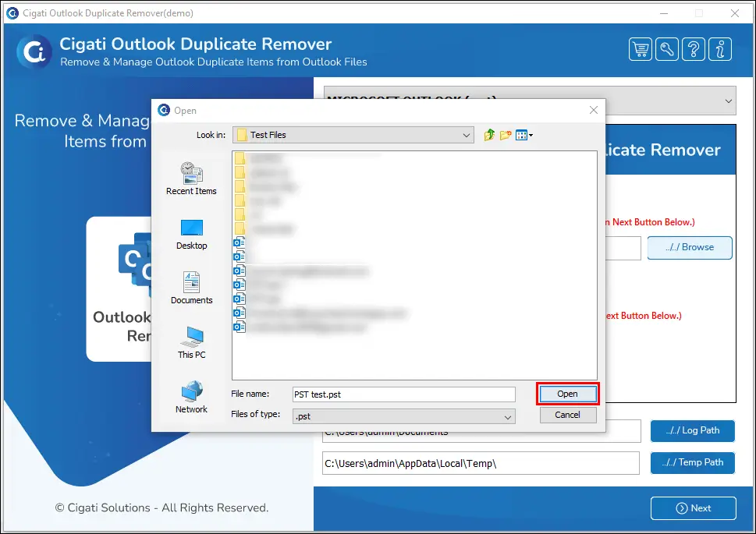Click the File name input field

click(404, 394)
